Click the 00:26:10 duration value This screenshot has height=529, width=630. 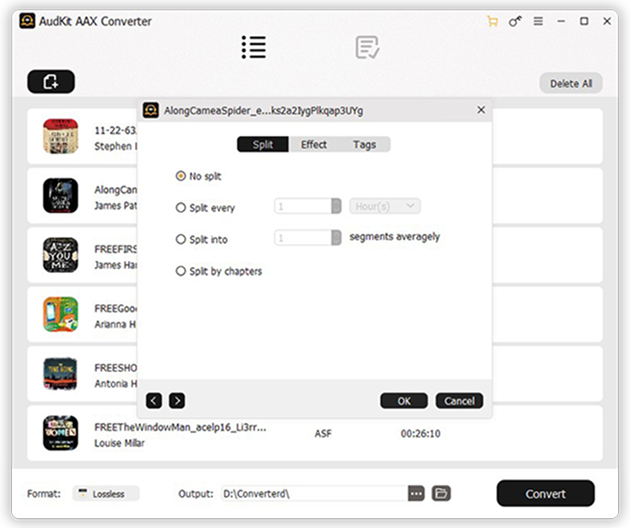[x=420, y=433]
